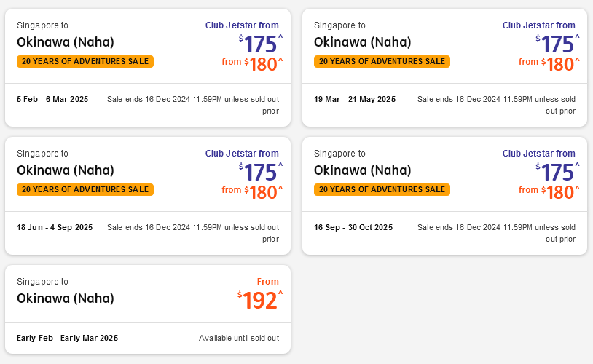Select the 5 Feb - 6 Mar 2025 travel dates
The width and height of the screenshot is (593, 364).
coord(52,99)
